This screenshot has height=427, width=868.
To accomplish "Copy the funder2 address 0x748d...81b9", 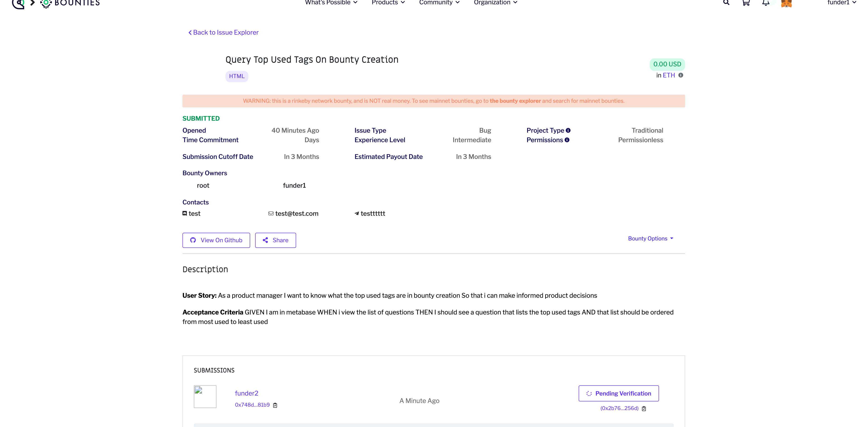I will pyautogui.click(x=275, y=405).
